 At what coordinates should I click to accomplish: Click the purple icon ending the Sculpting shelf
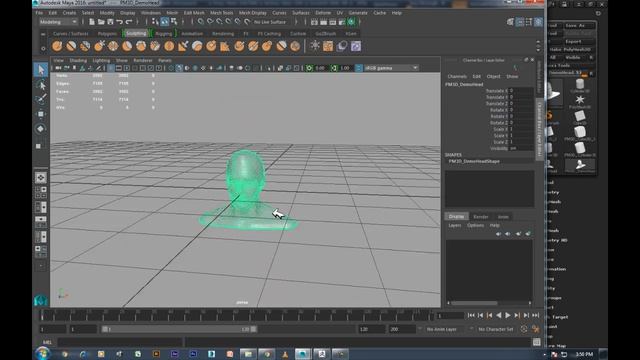coord(356,46)
